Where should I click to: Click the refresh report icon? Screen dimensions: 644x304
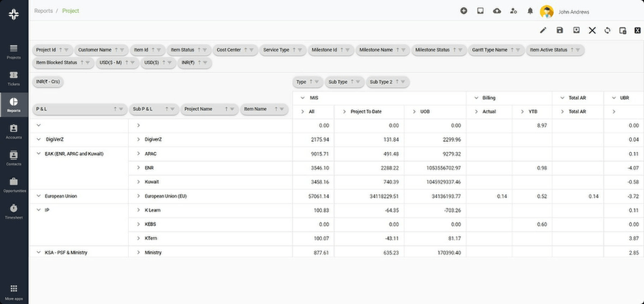pos(607,30)
